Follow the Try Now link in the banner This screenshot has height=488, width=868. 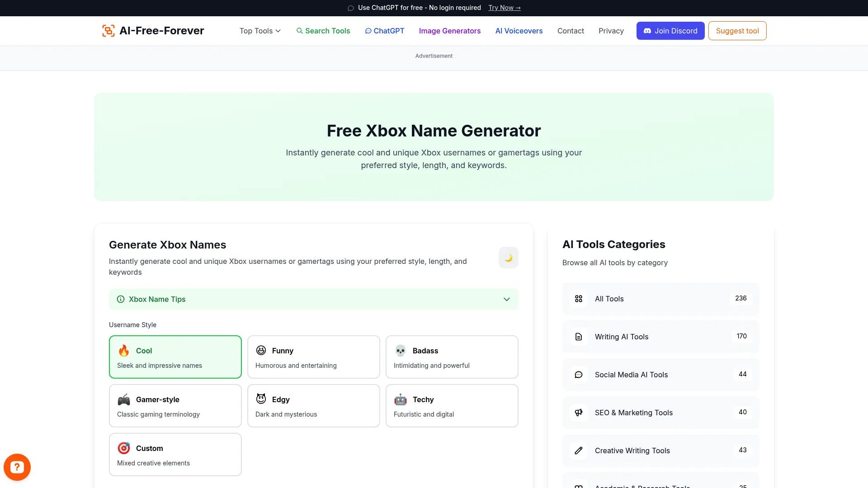tap(504, 8)
